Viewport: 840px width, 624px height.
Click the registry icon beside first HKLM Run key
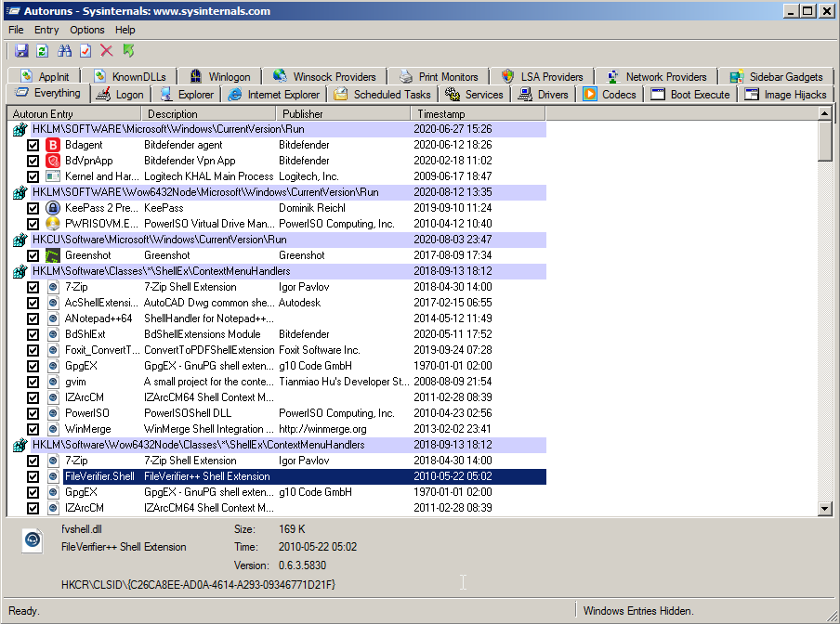click(20, 129)
